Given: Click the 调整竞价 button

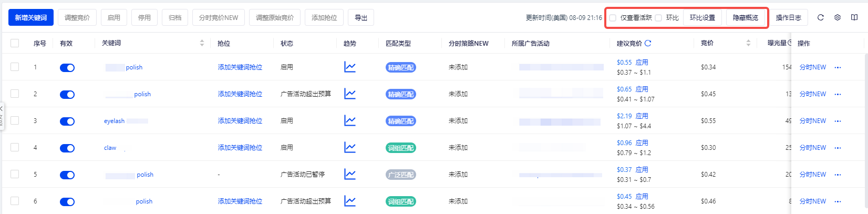Looking at the screenshot, I should tap(77, 17).
